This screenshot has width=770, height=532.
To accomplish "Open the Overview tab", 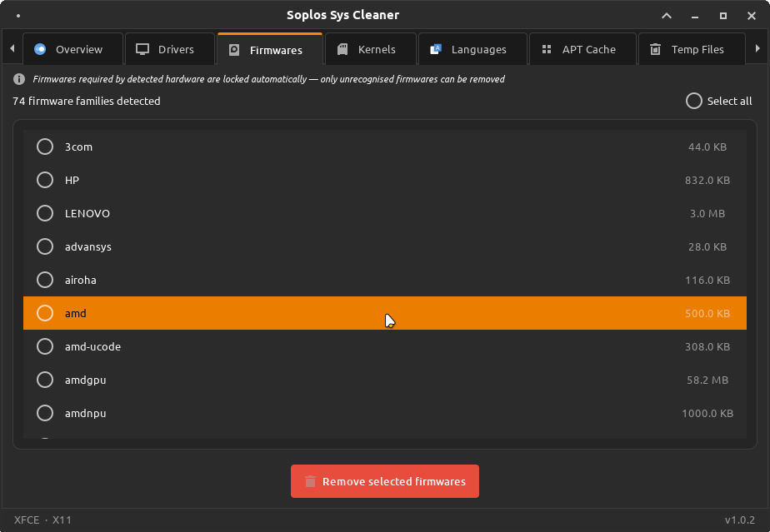I will click(72, 49).
